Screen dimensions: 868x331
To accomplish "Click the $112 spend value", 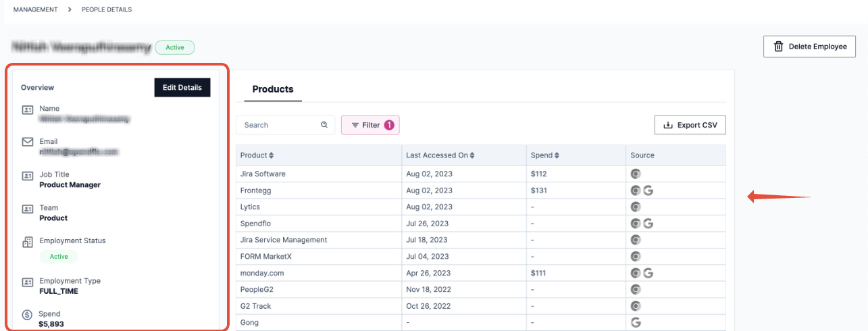I will point(538,174).
